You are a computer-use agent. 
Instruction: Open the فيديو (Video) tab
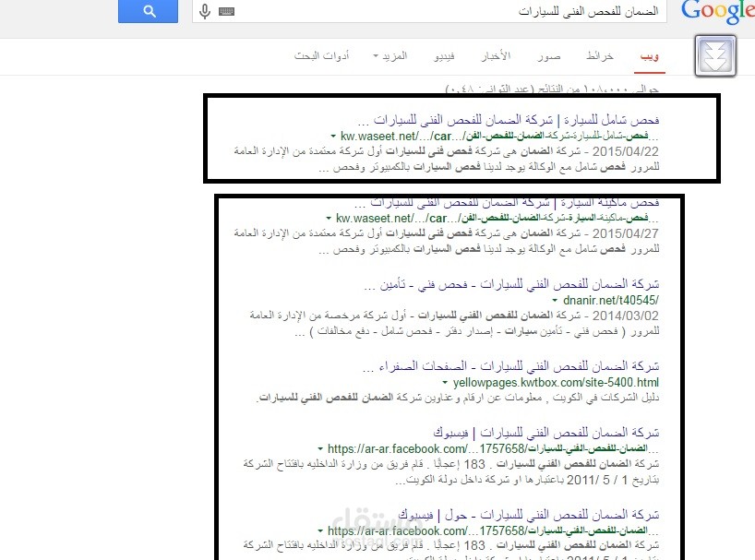click(444, 56)
